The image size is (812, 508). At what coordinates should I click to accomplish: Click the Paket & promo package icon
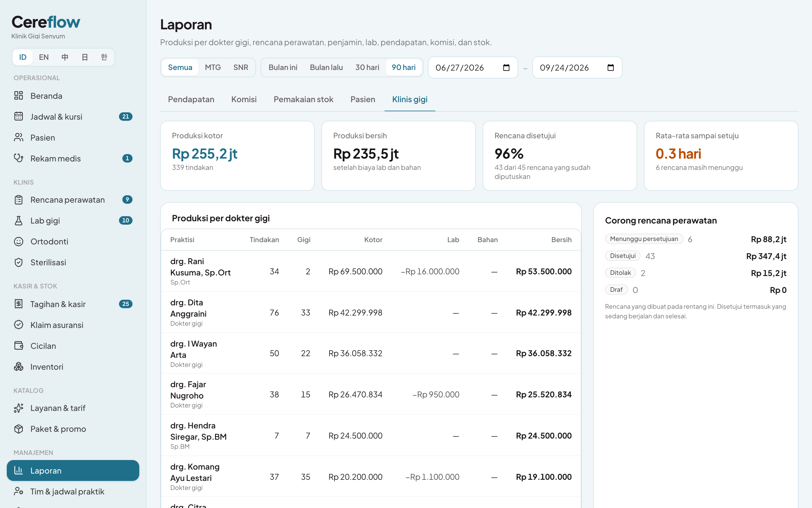tap(18, 429)
